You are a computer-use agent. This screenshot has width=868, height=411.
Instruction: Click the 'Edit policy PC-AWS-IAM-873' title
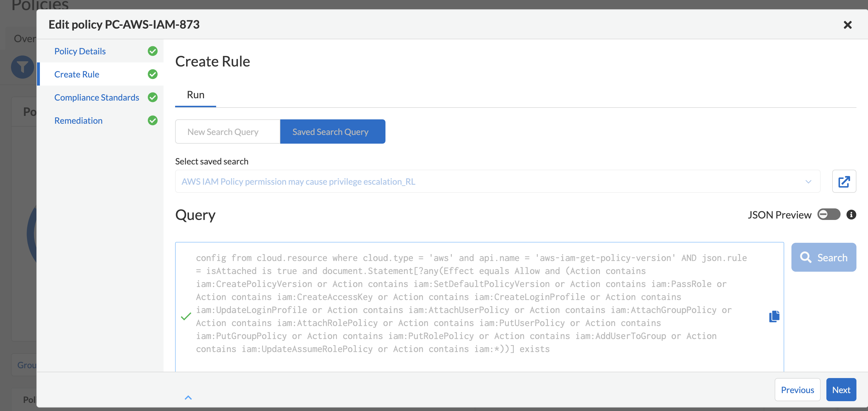tap(124, 24)
